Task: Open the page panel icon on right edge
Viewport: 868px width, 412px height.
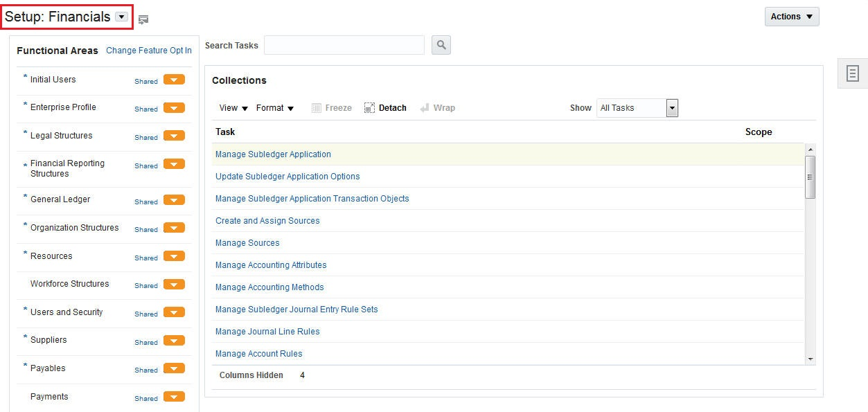Action: 853,73
